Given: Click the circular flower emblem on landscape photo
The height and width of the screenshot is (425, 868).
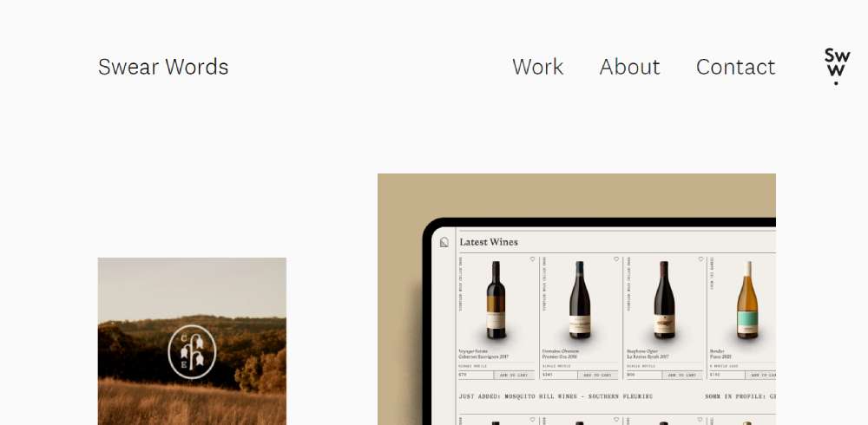Looking at the screenshot, I should 192,352.
